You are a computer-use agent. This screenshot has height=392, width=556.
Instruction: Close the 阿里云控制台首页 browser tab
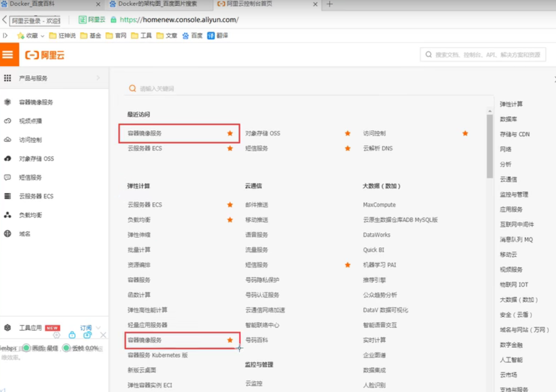pos(315,4)
